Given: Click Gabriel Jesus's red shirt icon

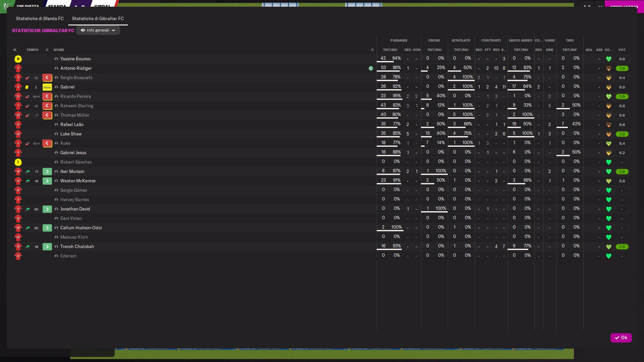Looking at the screenshot, I should pos(18,153).
